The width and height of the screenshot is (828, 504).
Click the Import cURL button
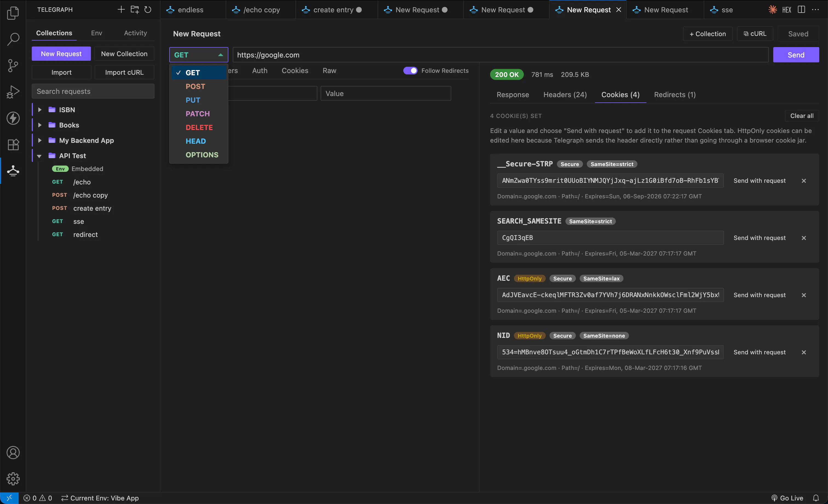[124, 72]
